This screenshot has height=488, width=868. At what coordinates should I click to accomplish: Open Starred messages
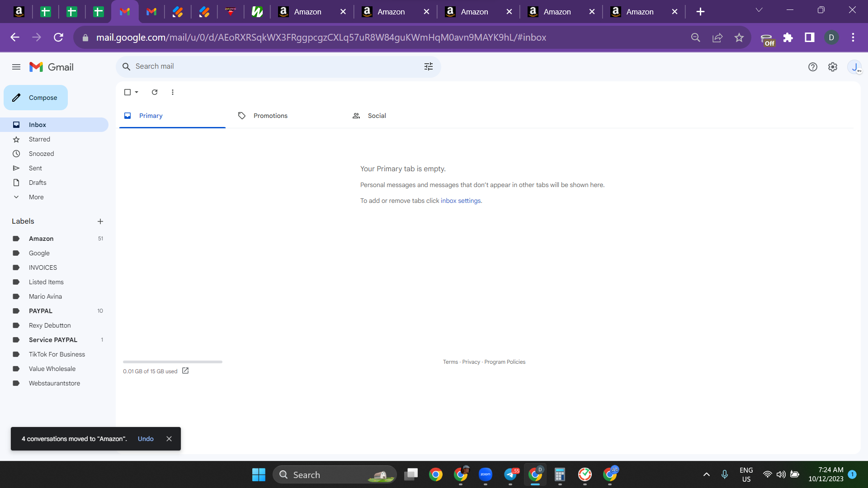click(54, 139)
